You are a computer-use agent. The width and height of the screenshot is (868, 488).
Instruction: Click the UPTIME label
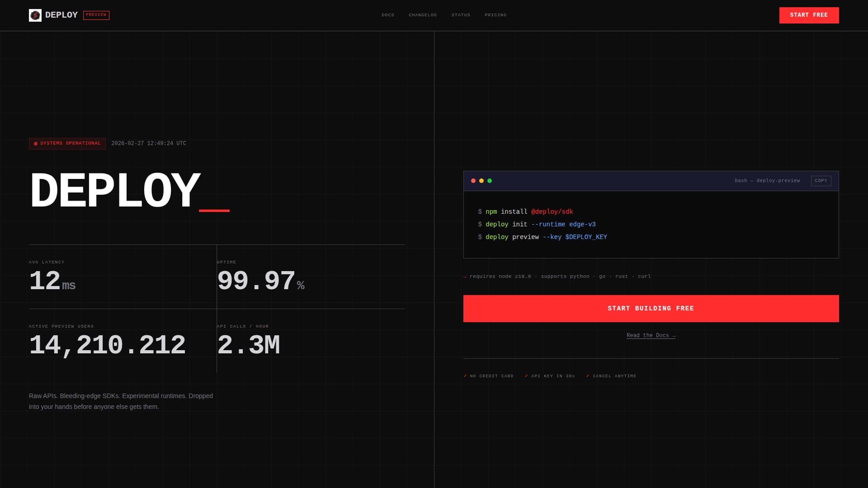tap(226, 262)
